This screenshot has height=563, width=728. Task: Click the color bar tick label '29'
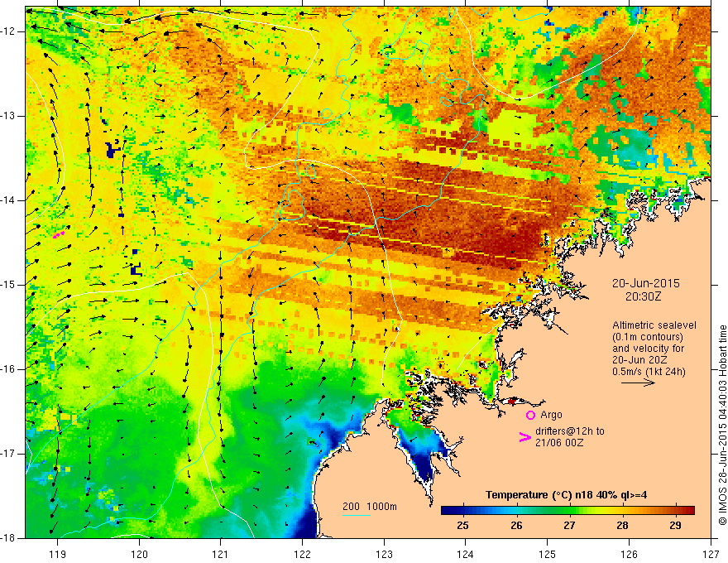coord(676,526)
